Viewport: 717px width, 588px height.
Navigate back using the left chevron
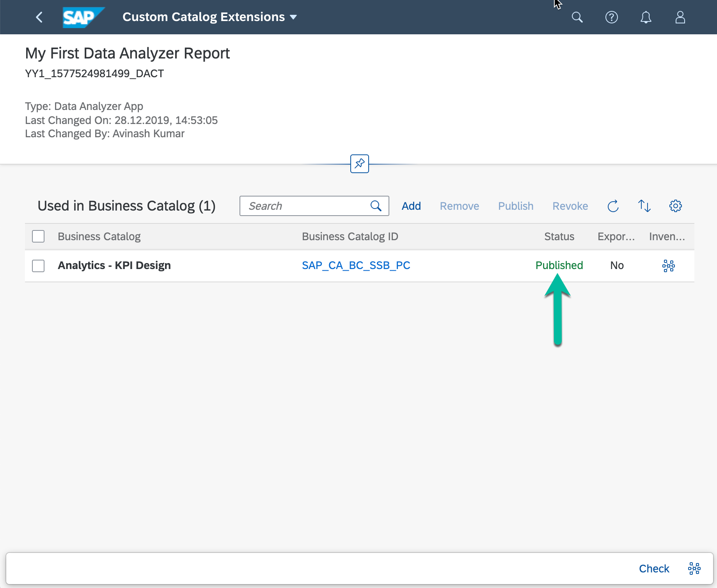[39, 17]
